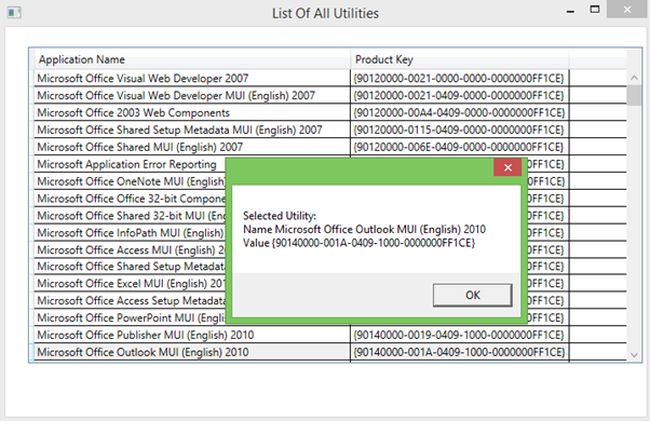Click product key 90120000-0115-0409 cell
This screenshot has height=421, width=650.
pyautogui.click(x=460, y=130)
